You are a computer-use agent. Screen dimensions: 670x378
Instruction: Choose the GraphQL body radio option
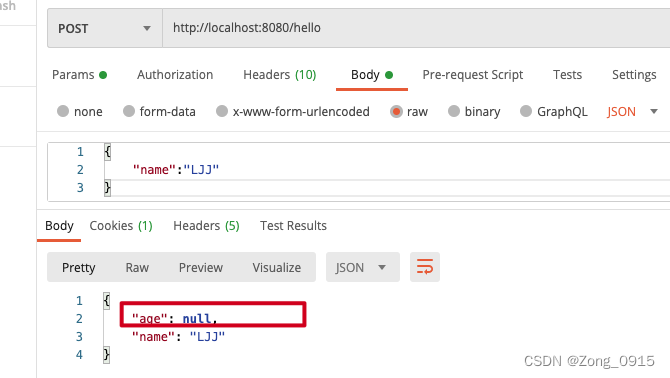(x=526, y=111)
